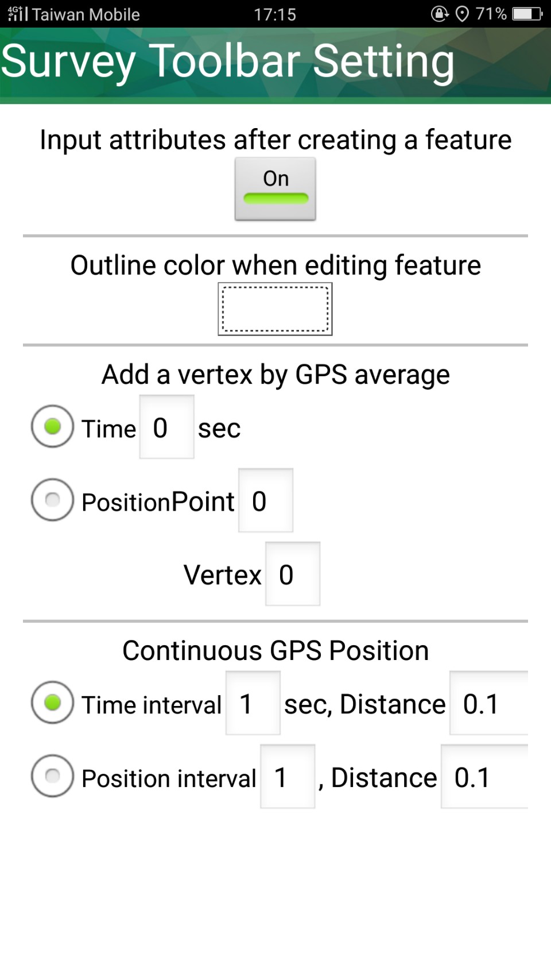Edit Distance field beside Time interval

489,703
